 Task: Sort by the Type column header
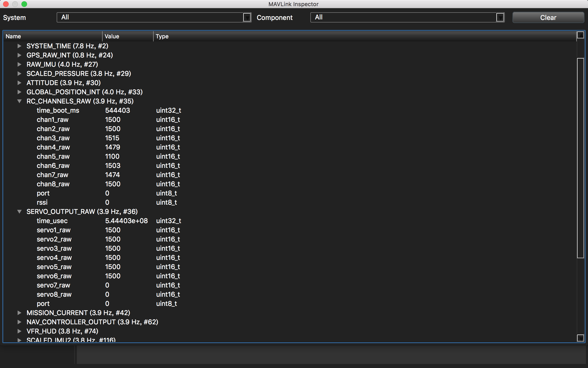(x=365, y=36)
